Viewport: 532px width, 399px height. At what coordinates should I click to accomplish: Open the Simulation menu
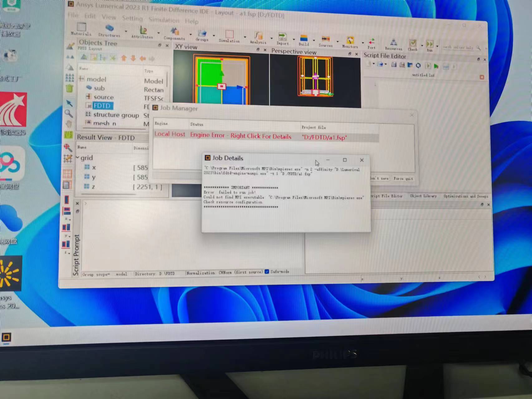[x=164, y=20]
